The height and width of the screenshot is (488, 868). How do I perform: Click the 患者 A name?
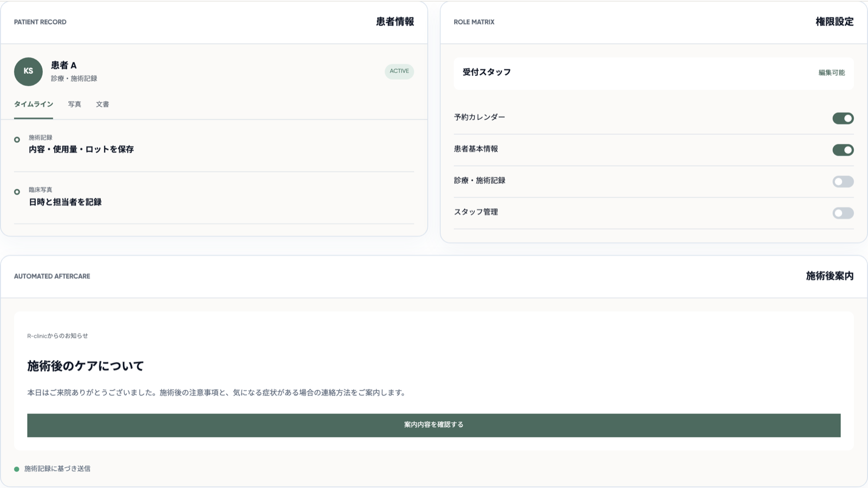[64, 65]
